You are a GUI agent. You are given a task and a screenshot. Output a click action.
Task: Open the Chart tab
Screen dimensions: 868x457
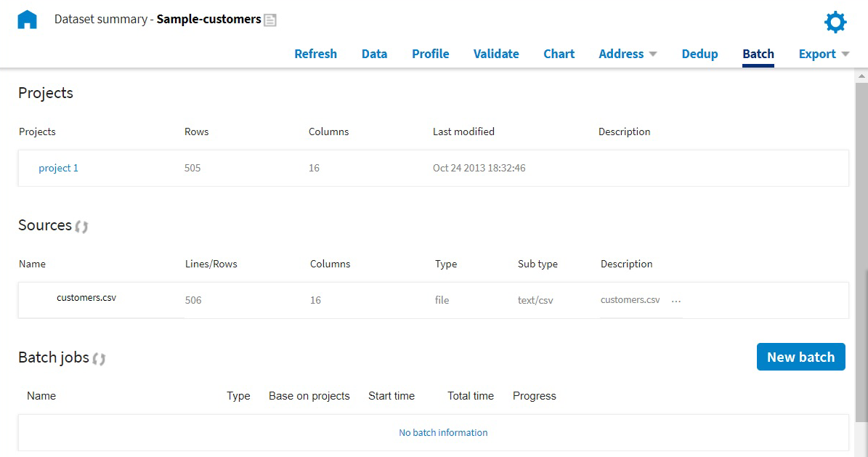559,54
